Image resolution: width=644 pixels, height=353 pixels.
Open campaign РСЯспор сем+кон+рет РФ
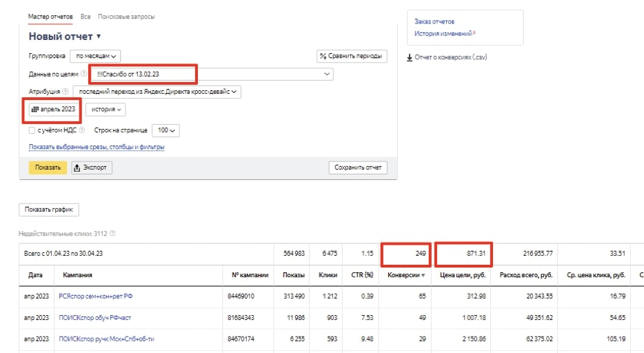(95, 297)
